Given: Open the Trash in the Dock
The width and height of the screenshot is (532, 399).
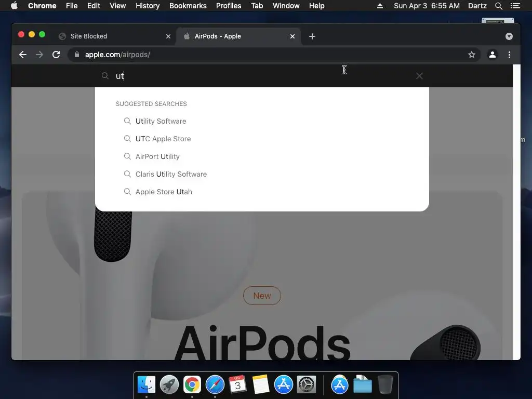Looking at the screenshot, I should coord(385,385).
